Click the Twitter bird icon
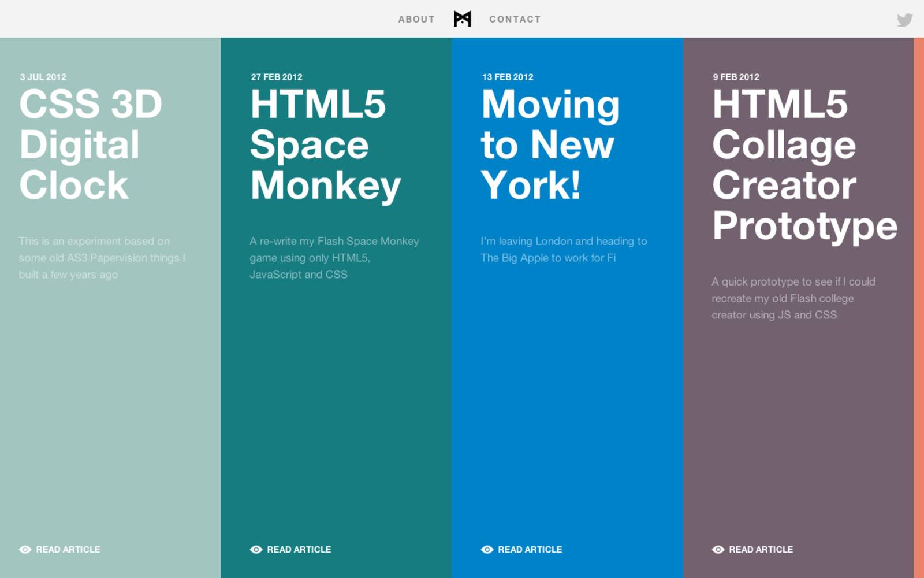Screen dimensions: 924x578 click(x=904, y=19)
